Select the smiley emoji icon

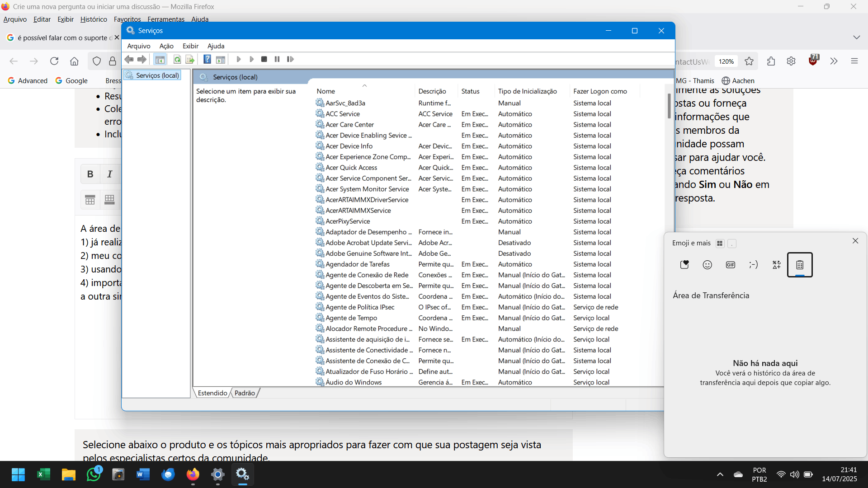(707, 265)
